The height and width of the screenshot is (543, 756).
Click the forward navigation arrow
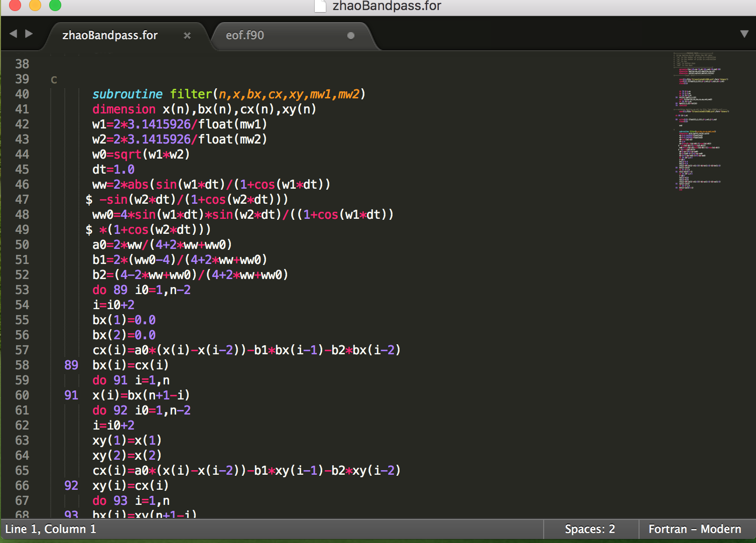(29, 34)
